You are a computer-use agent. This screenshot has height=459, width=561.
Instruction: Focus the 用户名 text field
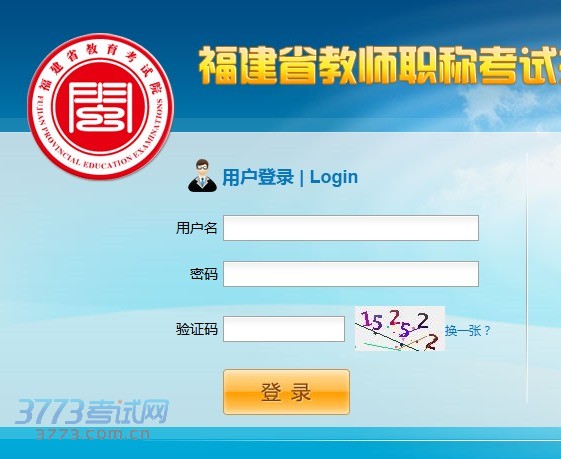(351, 228)
